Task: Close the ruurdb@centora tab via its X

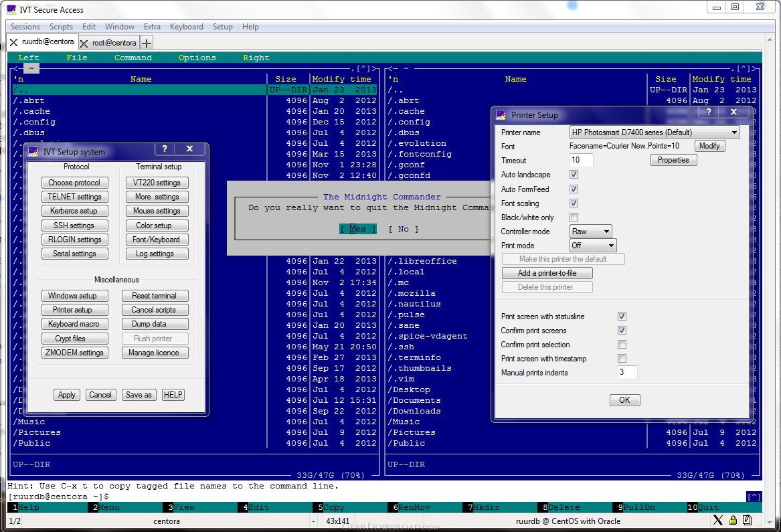Action: tap(14, 42)
